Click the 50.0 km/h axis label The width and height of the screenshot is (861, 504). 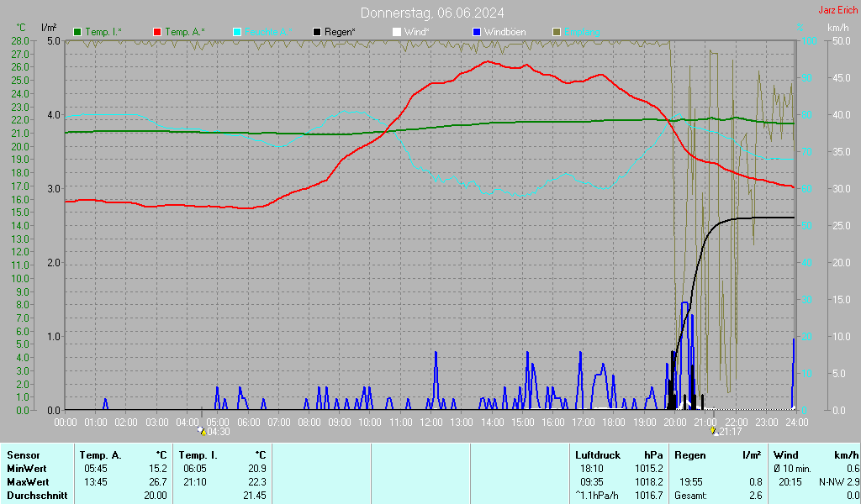coord(841,41)
